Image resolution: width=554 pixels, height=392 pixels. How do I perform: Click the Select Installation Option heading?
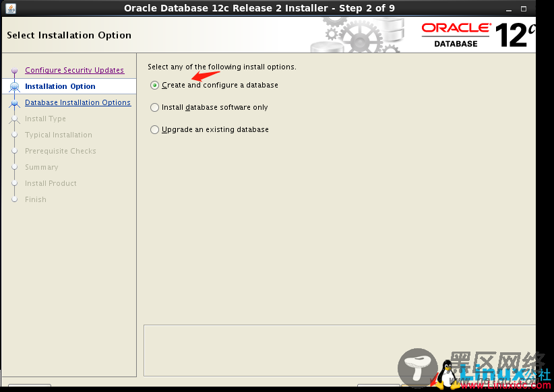pos(69,35)
